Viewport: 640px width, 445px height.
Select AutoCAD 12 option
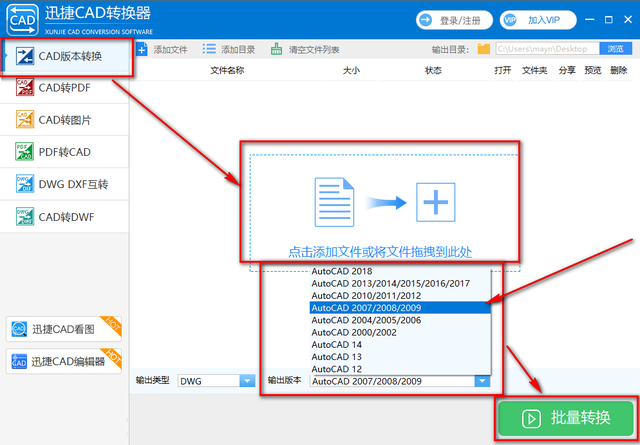pyautogui.click(x=400, y=369)
